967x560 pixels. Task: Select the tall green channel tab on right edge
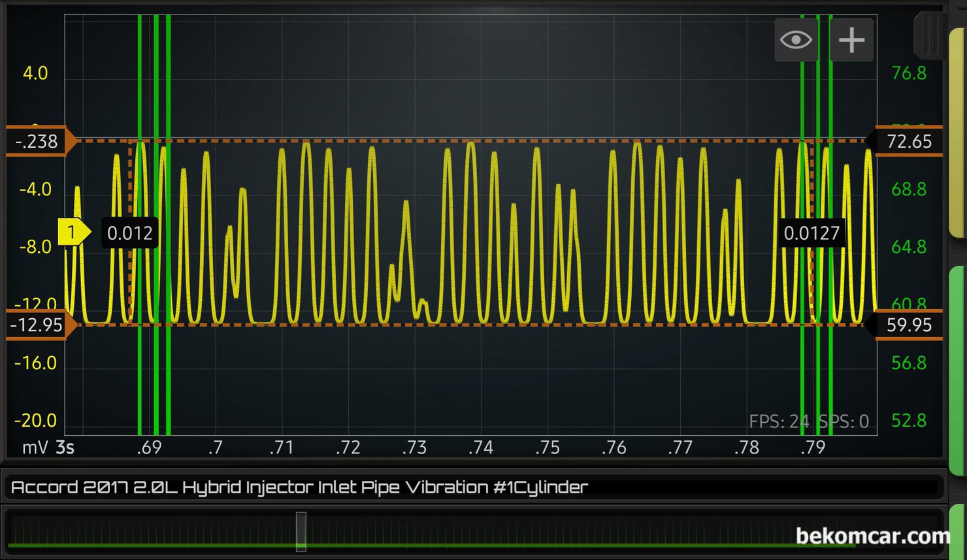[x=958, y=369]
